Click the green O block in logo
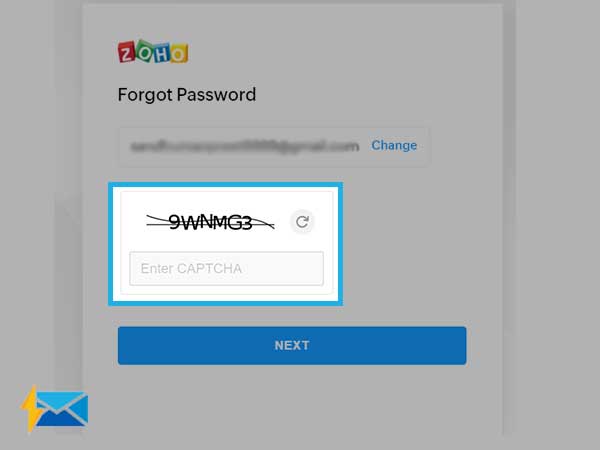 (x=144, y=51)
